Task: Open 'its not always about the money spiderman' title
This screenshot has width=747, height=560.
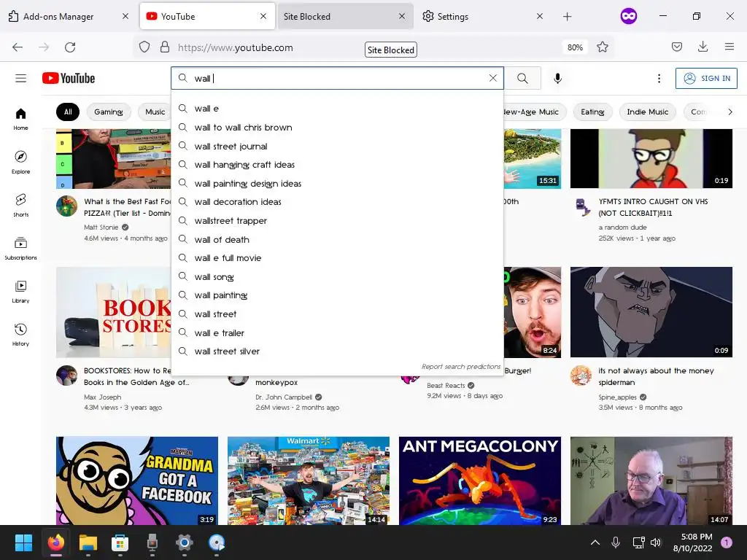Action: [656, 376]
